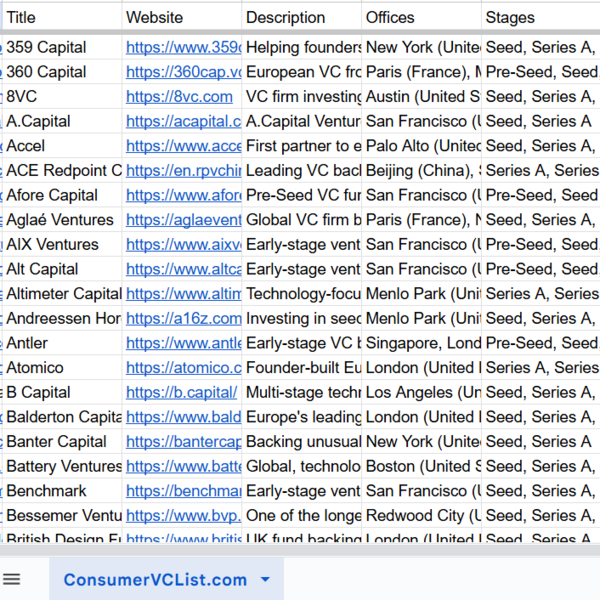Click the Website column header
The image size is (600, 600).
(x=182, y=17)
